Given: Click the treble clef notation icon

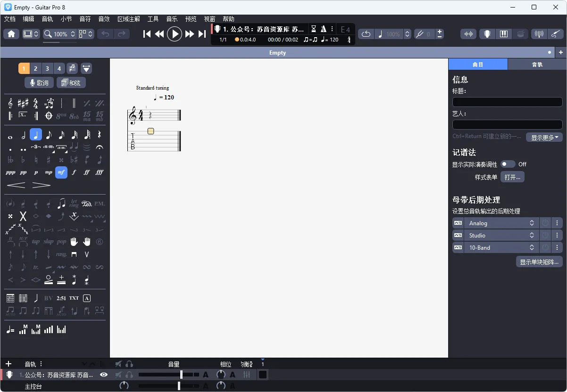Looking at the screenshot, I should tap(9, 103).
